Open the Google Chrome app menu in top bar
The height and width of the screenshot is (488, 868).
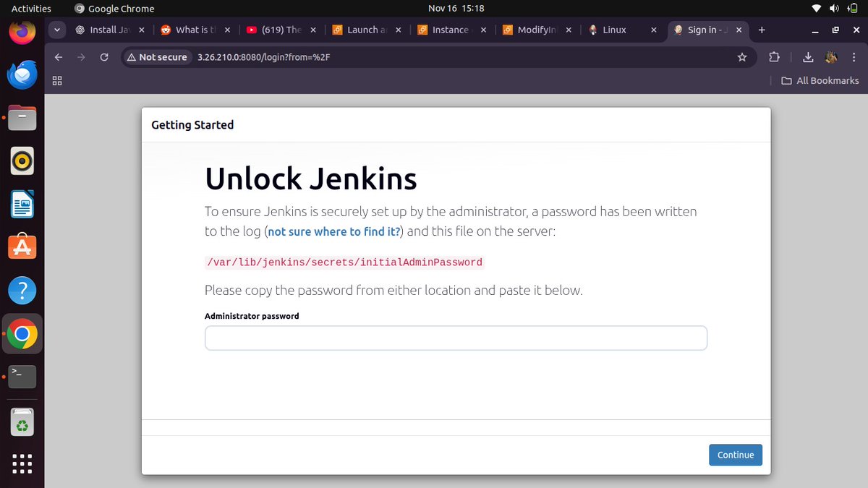114,9
